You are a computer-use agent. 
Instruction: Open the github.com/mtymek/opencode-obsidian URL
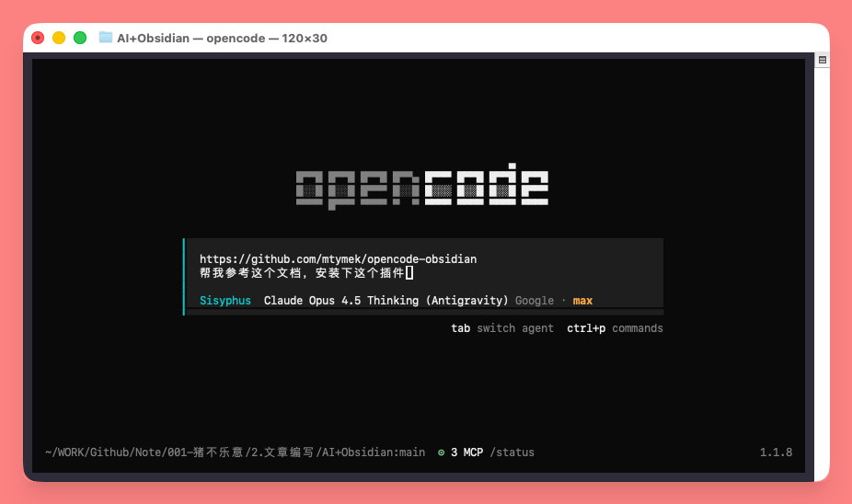[338, 259]
